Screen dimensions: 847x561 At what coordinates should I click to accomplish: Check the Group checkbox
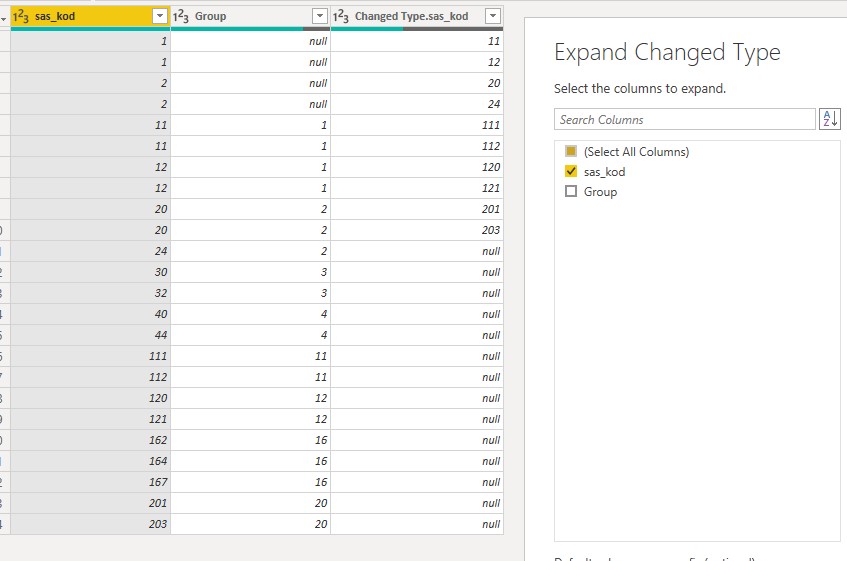point(570,191)
